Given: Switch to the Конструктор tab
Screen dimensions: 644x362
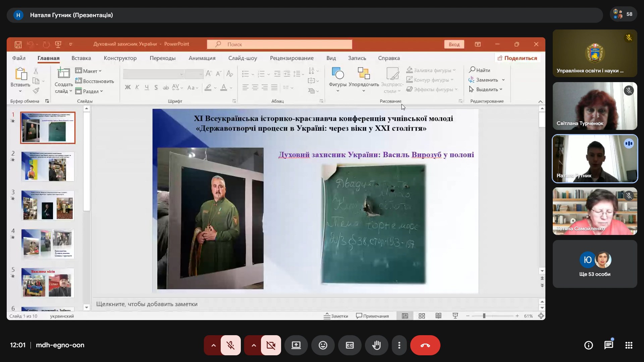Looking at the screenshot, I should click(x=120, y=58).
